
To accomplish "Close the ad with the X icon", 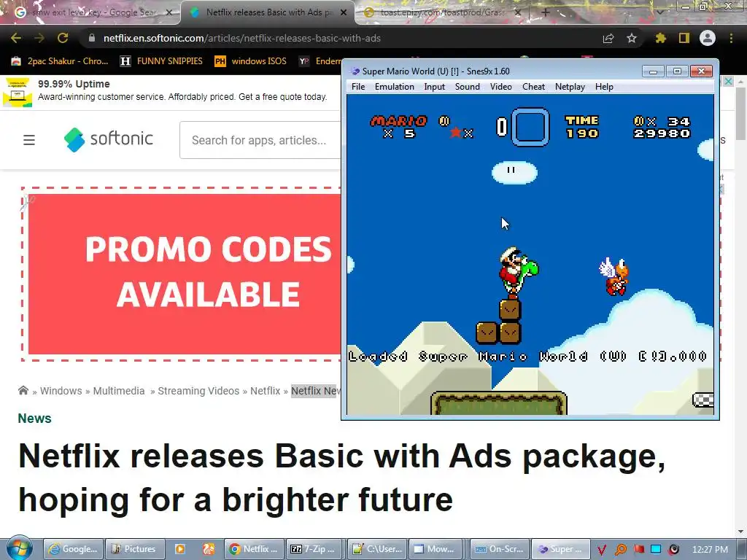I will pos(729,82).
